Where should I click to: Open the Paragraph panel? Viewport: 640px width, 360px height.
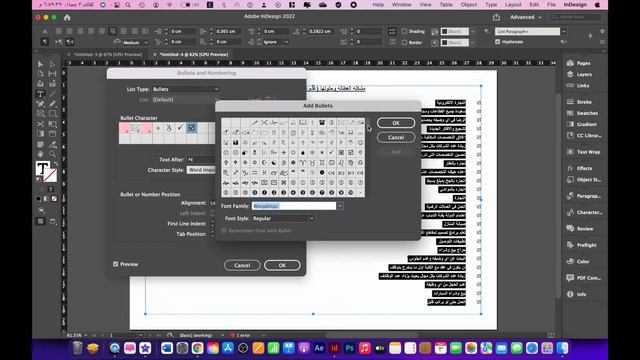(x=584, y=196)
